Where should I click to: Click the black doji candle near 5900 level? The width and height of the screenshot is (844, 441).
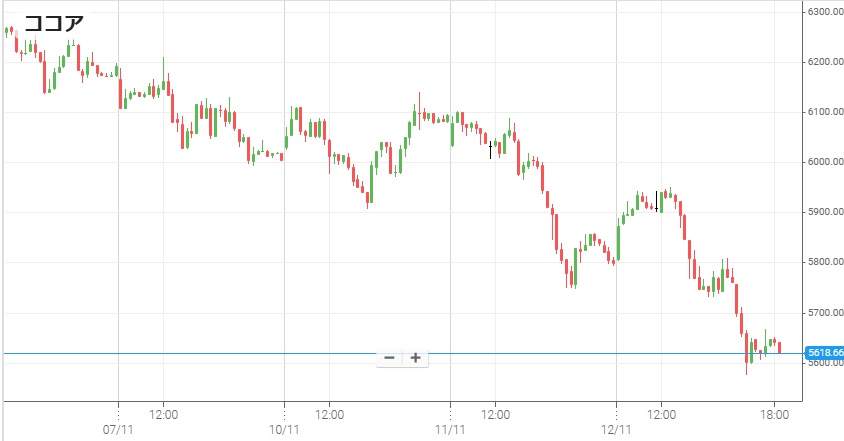[x=656, y=202]
